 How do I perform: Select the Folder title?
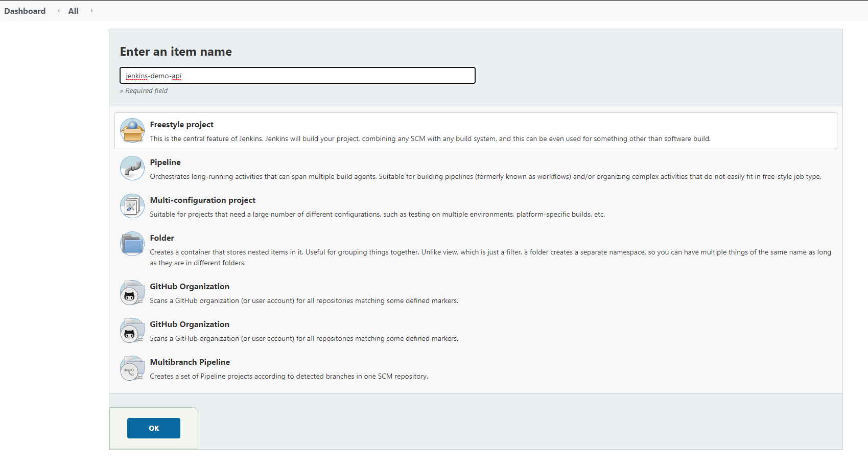pos(162,238)
